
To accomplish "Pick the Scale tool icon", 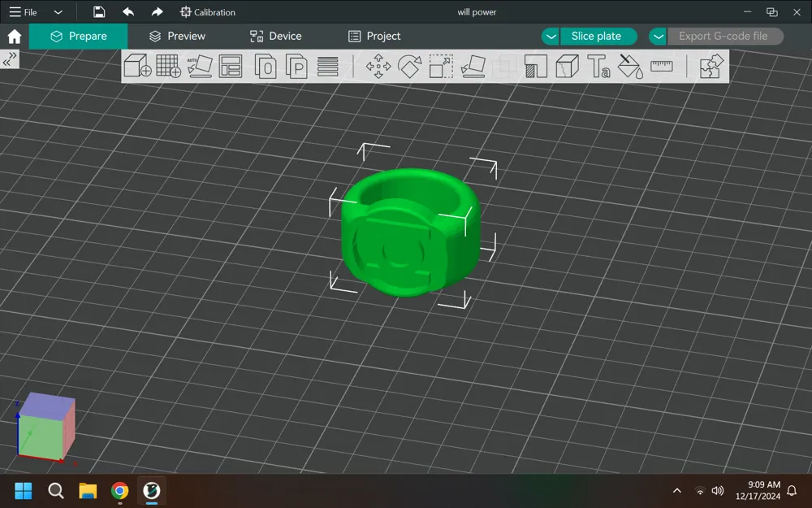I will point(441,67).
